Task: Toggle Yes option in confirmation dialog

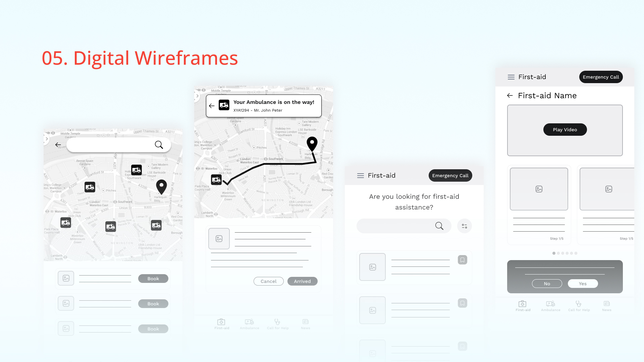Action: point(583,283)
